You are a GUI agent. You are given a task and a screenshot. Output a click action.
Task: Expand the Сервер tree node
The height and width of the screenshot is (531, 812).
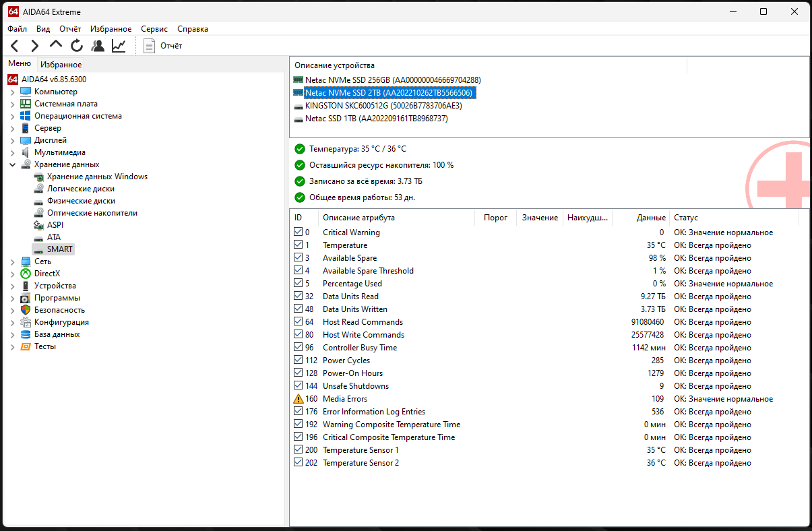[12, 128]
